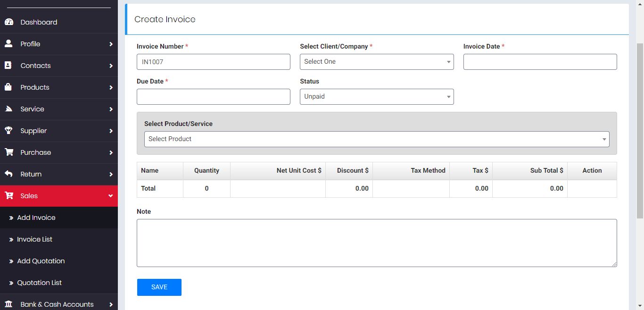Click the Supplier parachute box icon

(x=8, y=131)
